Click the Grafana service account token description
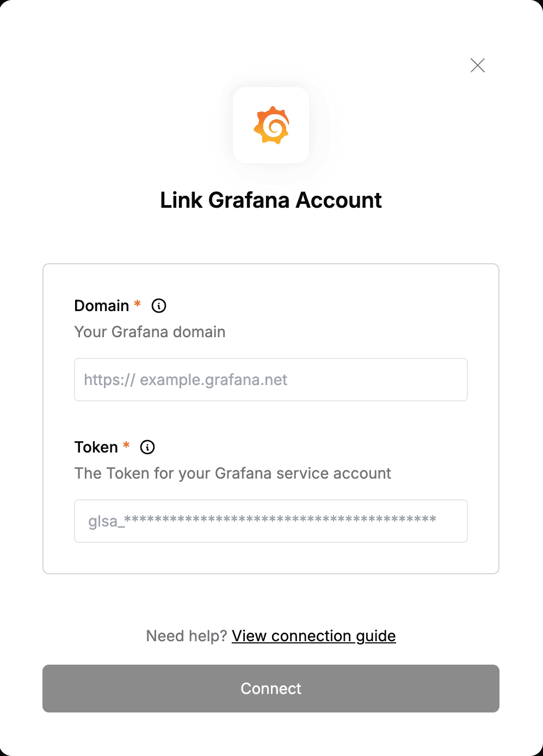 tap(233, 473)
